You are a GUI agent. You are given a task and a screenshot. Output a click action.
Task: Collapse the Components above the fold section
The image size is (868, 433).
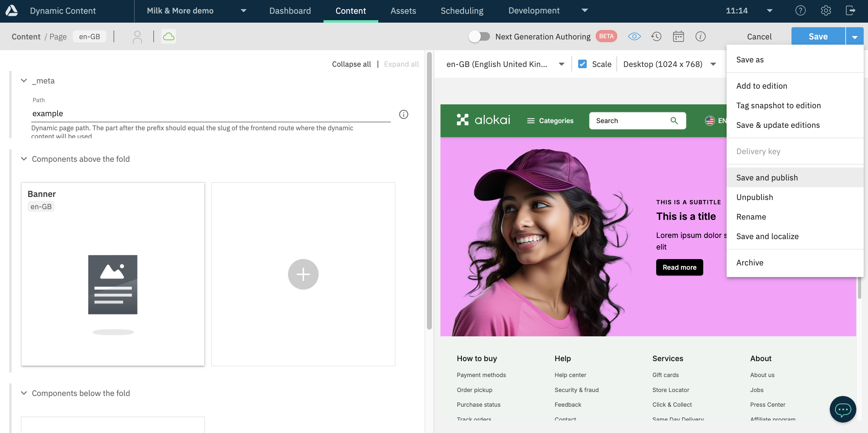[24, 159]
